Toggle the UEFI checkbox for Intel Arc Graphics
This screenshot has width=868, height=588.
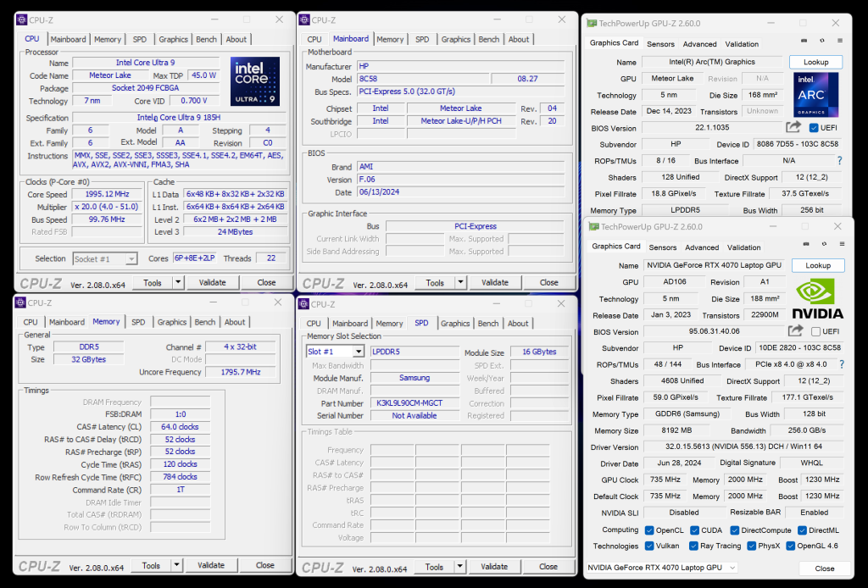click(814, 128)
